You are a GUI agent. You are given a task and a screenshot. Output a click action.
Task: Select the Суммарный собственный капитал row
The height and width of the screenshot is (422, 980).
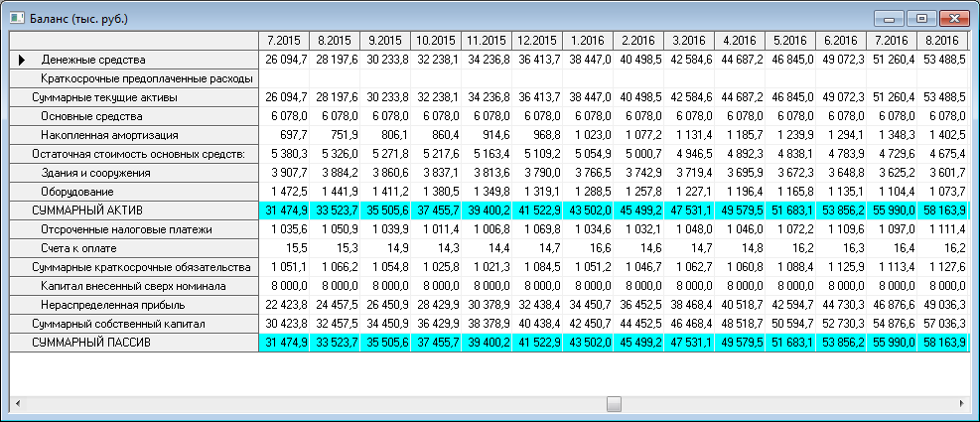pos(134,324)
